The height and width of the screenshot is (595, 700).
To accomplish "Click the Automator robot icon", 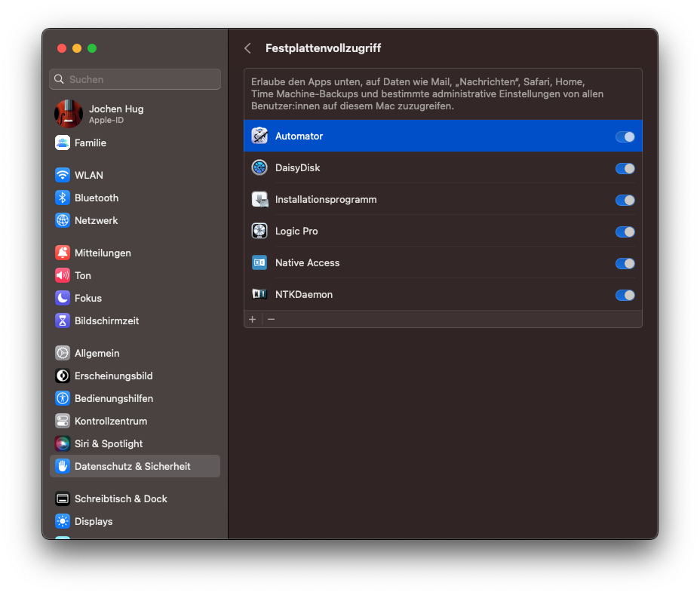I will pyautogui.click(x=259, y=136).
